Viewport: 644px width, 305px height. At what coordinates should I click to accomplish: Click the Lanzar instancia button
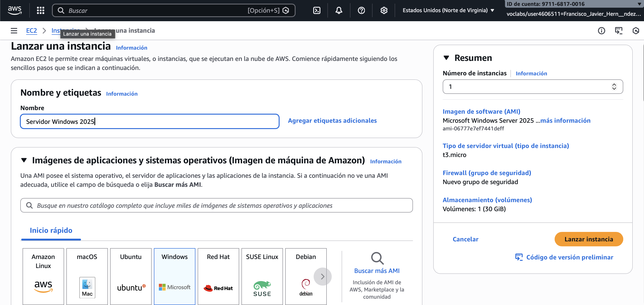pyautogui.click(x=588, y=239)
